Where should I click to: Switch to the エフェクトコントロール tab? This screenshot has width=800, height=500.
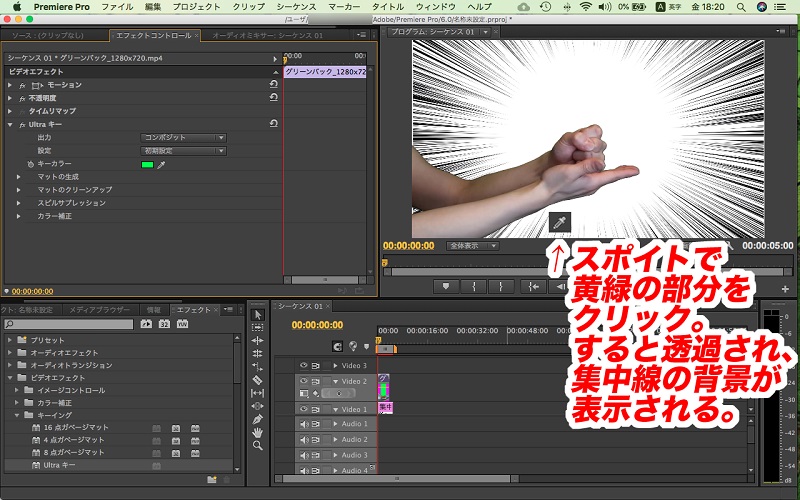coord(154,36)
